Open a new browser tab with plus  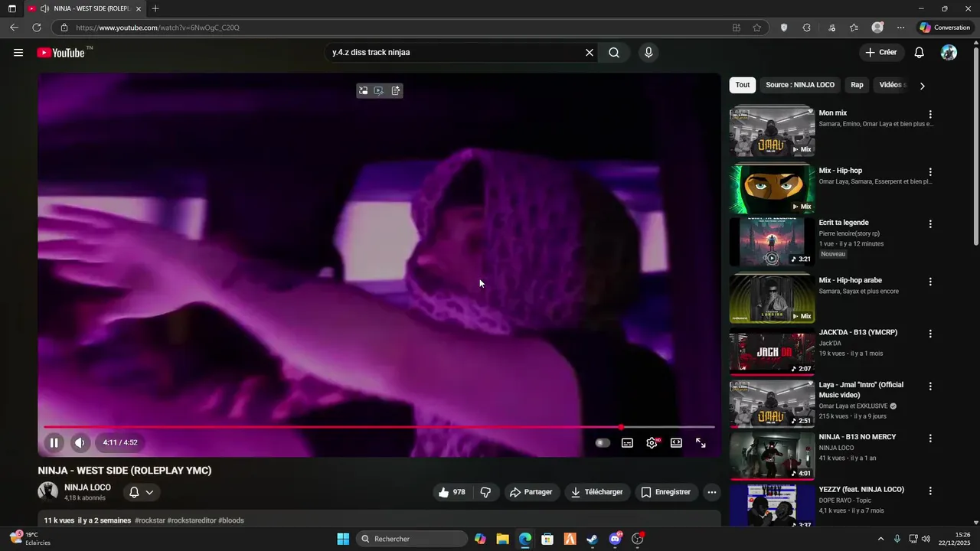[x=155, y=8]
